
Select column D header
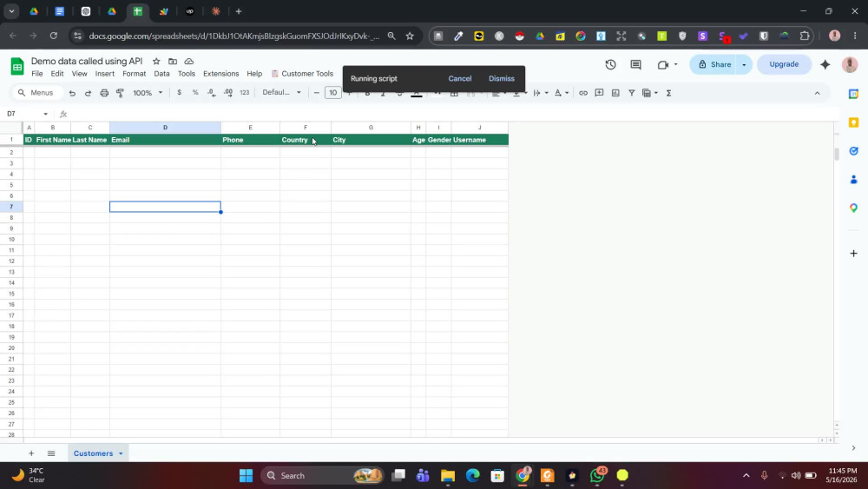point(165,128)
